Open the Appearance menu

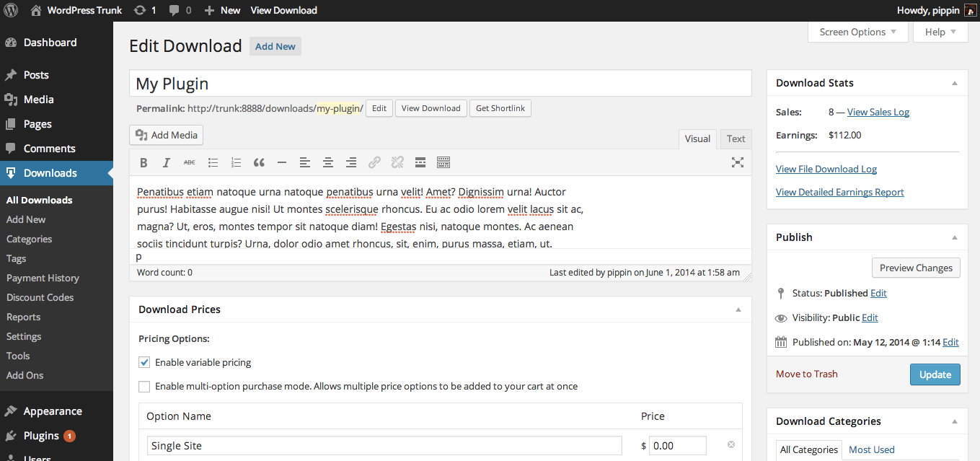(x=56, y=411)
